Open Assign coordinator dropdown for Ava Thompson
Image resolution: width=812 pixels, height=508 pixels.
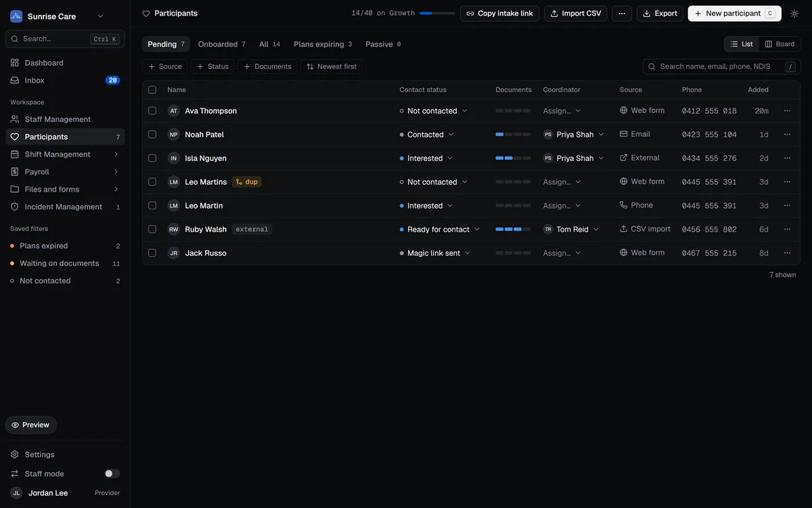click(562, 111)
